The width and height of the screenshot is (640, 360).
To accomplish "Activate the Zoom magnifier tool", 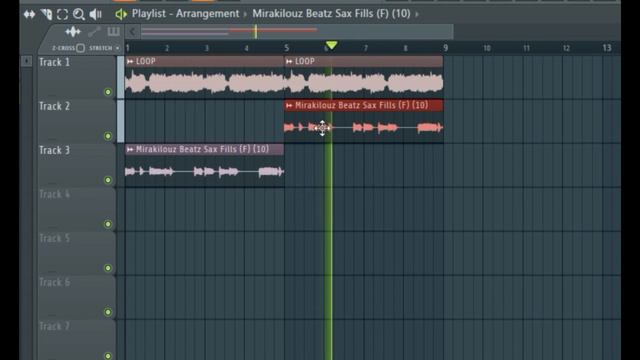I will [x=79, y=14].
